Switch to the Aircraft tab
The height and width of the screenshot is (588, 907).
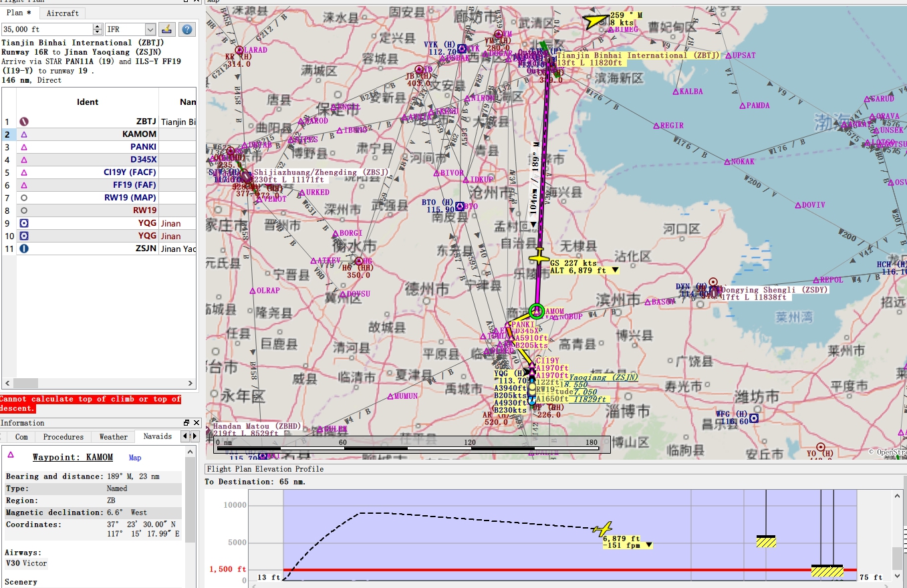pos(62,13)
